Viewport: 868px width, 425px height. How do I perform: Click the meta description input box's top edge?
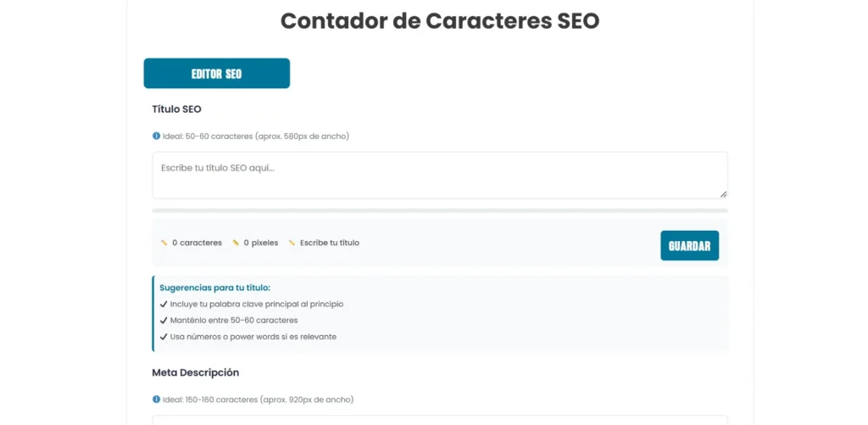[x=439, y=417]
